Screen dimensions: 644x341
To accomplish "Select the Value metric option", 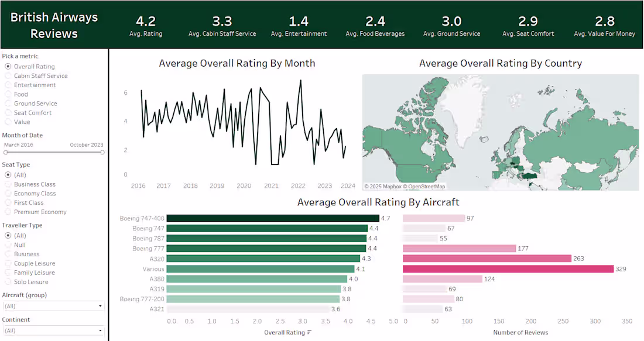I will (x=8, y=122).
